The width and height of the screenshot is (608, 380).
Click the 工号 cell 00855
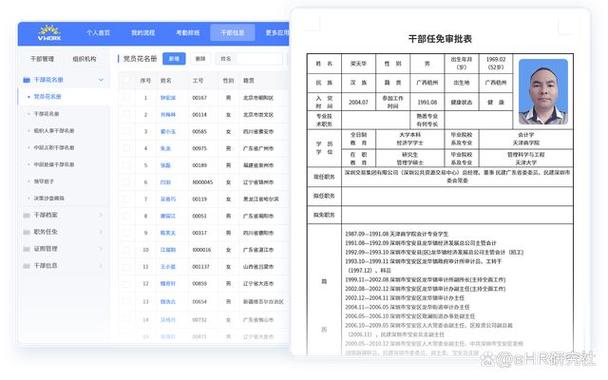(x=199, y=284)
